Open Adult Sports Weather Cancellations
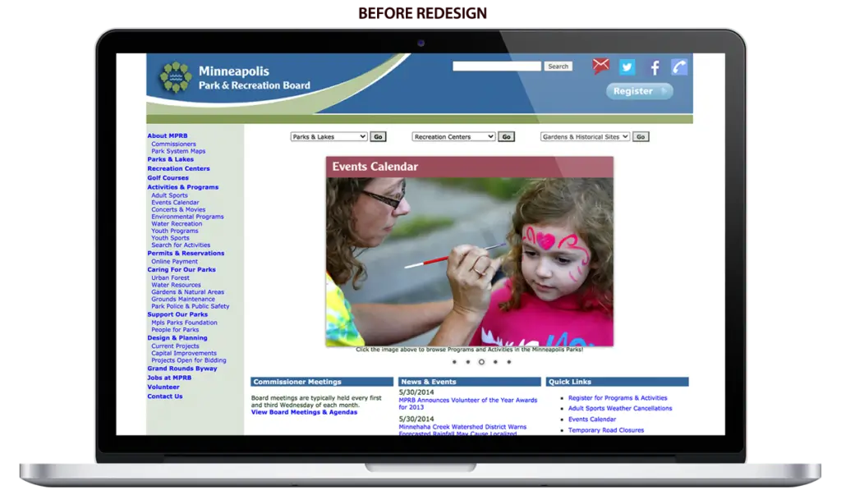Screen dimensions: 841x504 [620, 408]
